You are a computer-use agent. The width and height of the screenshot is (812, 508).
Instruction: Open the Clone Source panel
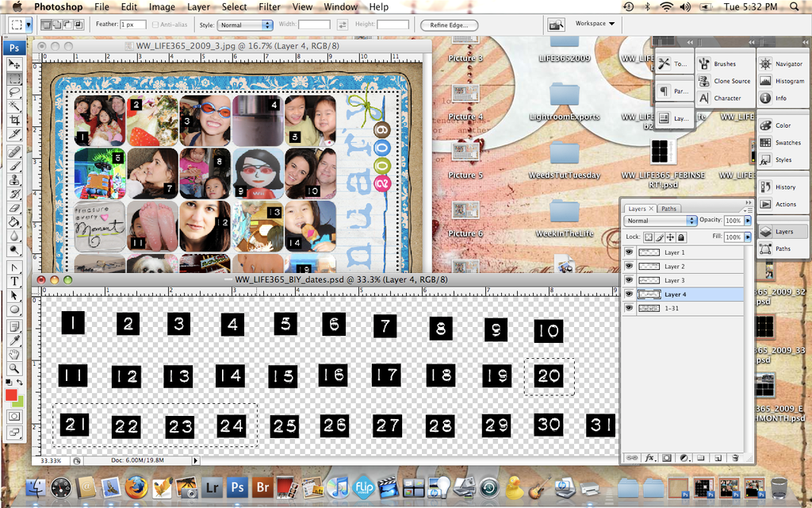click(x=724, y=81)
